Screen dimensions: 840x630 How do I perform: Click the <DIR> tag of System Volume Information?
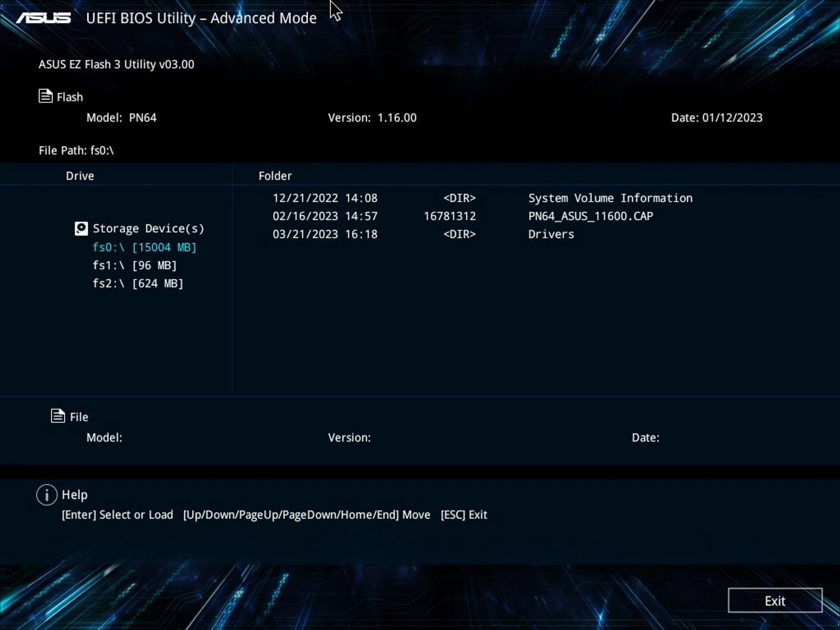point(459,198)
